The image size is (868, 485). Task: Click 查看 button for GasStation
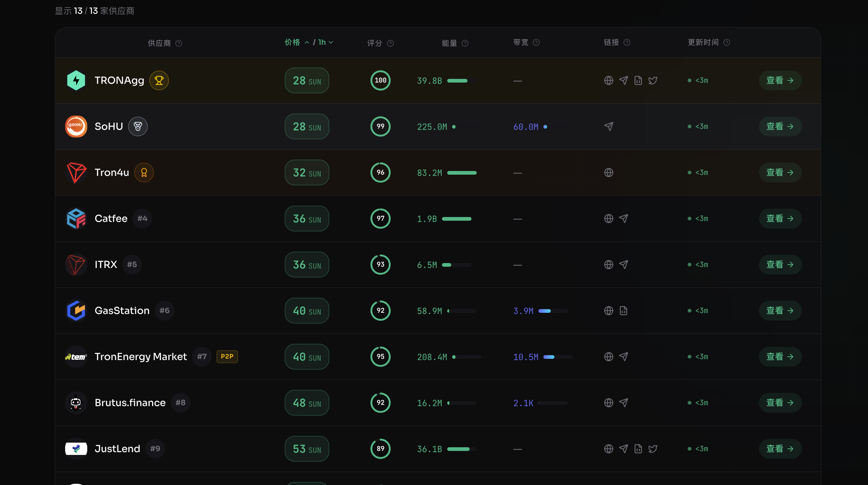tap(780, 311)
